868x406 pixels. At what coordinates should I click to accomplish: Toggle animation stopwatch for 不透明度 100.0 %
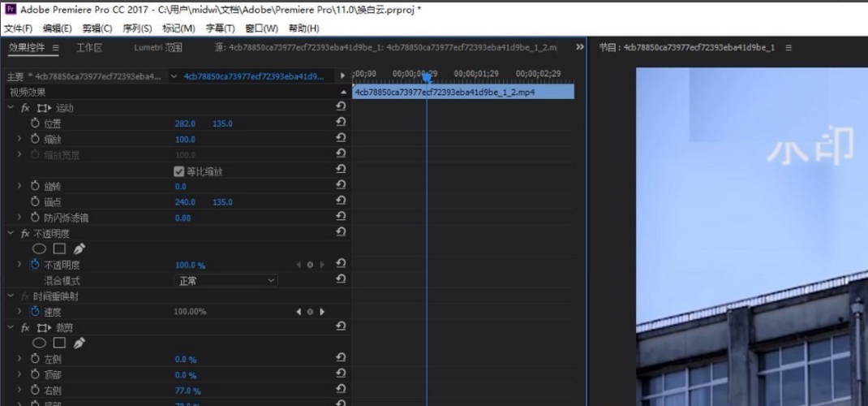(x=36, y=265)
